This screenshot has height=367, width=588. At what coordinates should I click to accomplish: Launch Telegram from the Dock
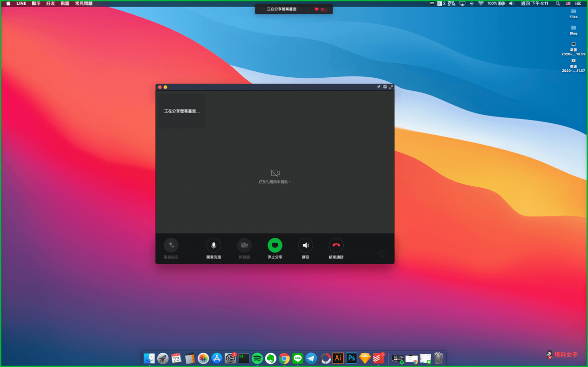[x=312, y=358]
